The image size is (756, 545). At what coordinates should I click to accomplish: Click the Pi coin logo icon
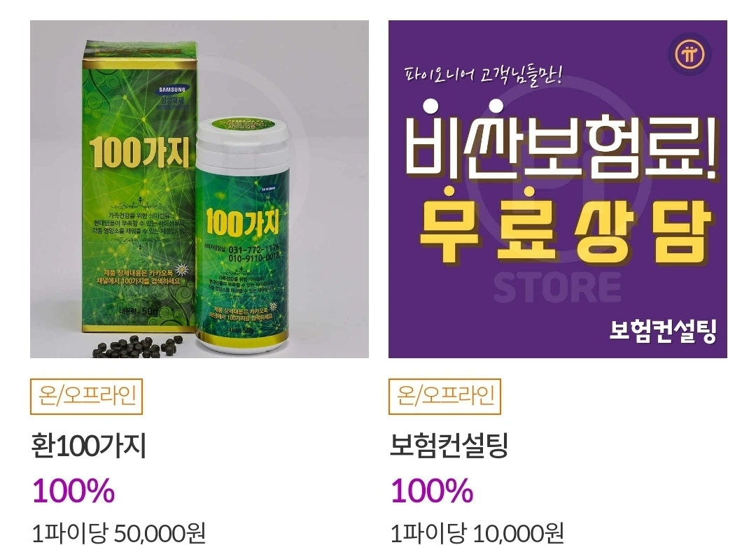(x=689, y=55)
